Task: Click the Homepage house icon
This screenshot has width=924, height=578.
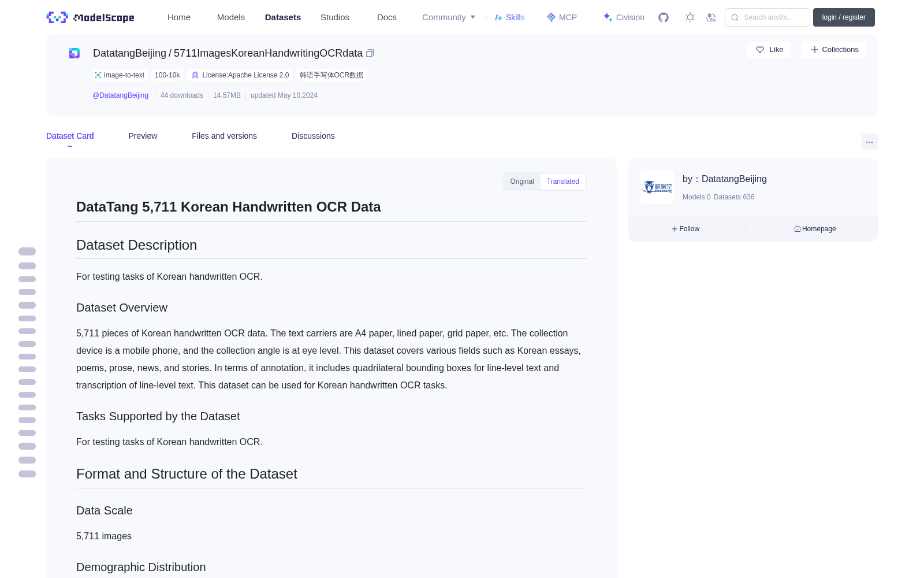Action: coord(798,229)
